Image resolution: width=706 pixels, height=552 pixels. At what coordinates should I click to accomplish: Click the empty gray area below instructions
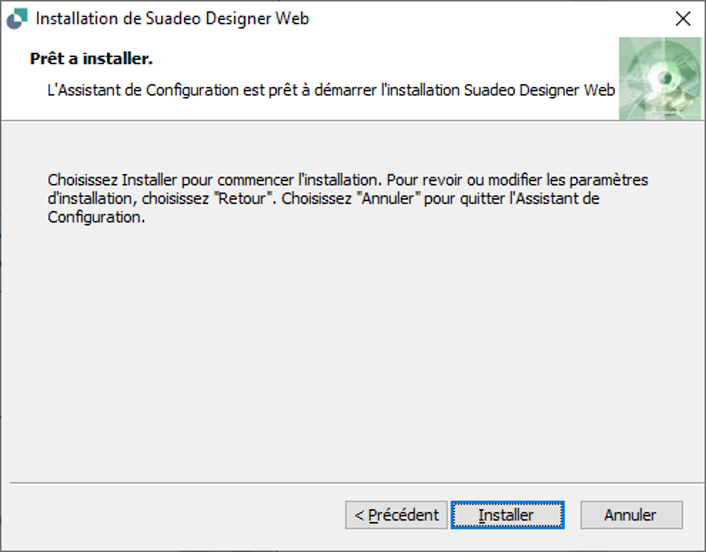point(351,351)
